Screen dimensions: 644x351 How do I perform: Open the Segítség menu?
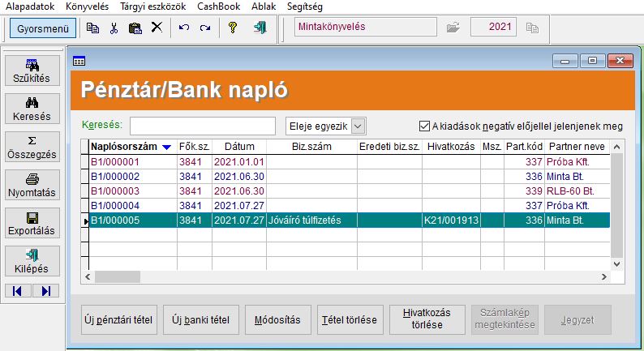click(305, 6)
